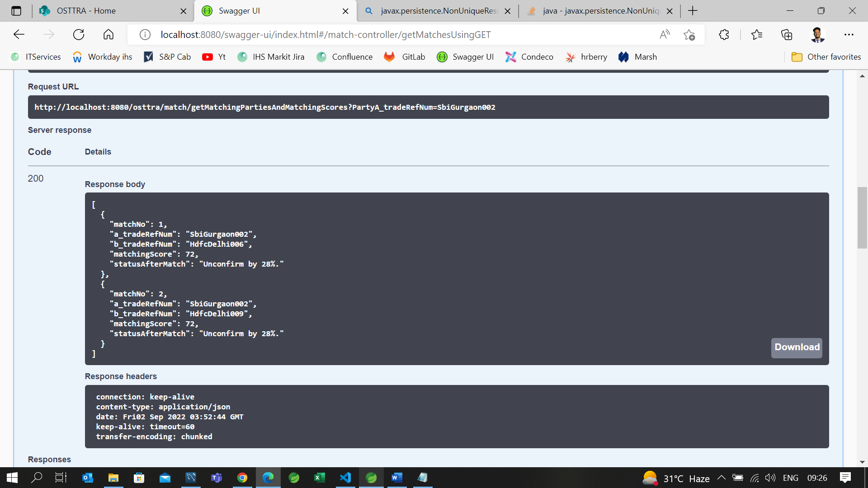Screen dimensions: 868x488
Task: Close the Swagger UI tab
Action: 345,11
